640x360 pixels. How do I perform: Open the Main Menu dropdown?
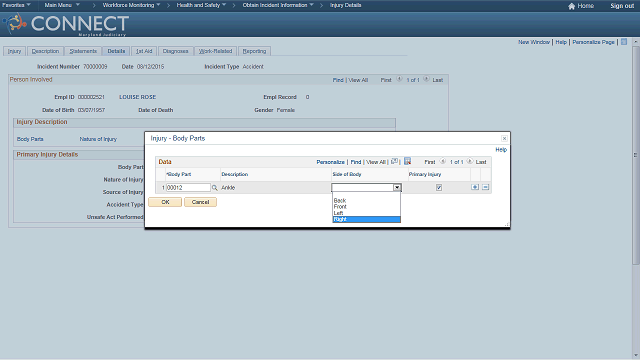pyautogui.click(x=62, y=5)
